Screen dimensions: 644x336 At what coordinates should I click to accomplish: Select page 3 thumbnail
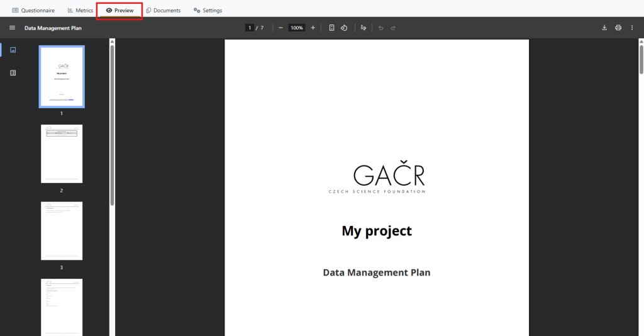[62, 231]
